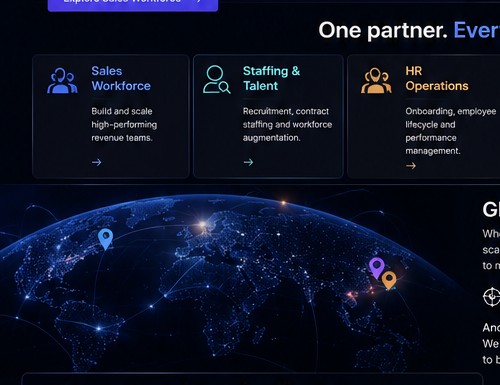Click 'Onboarding, employee lifecycle' description text

[451, 131]
